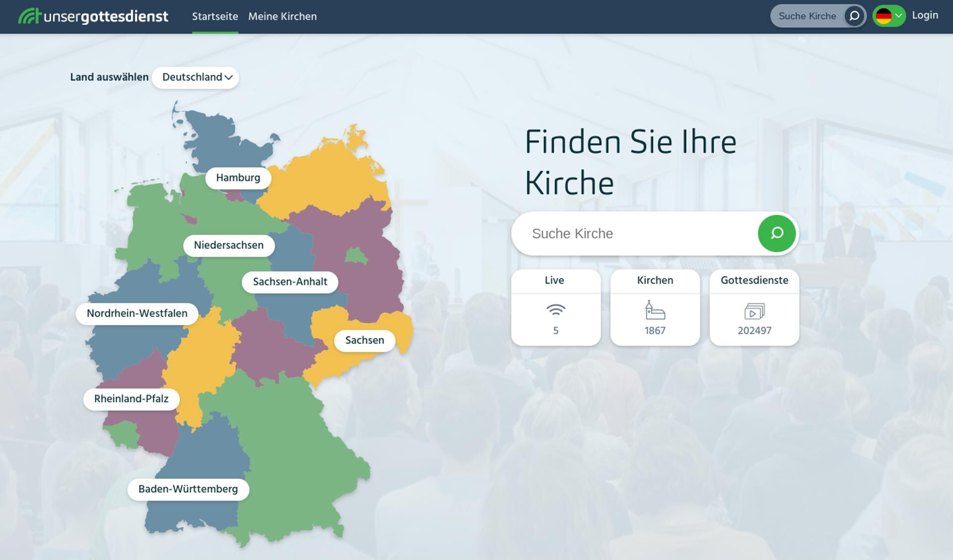Open the Startseite tab
The width and height of the screenshot is (953, 560).
(215, 16)
